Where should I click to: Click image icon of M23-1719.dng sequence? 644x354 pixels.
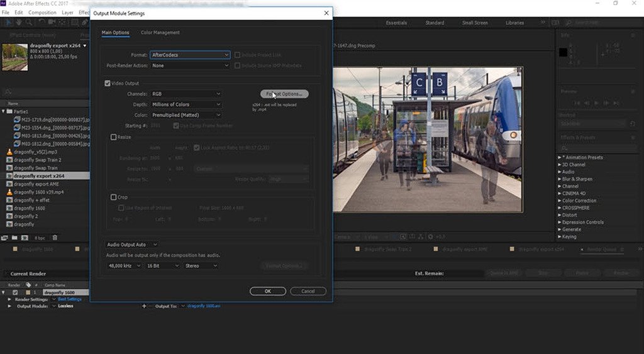17,119
